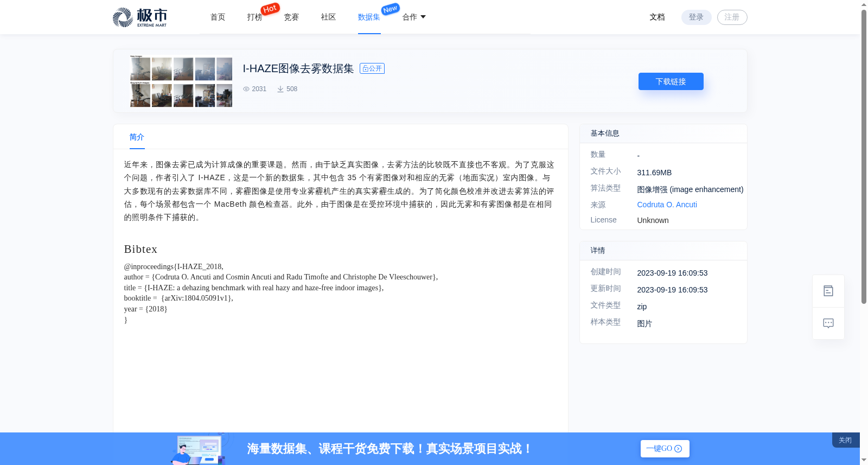Click the 一键GO banner button

pyautogui.click(x=665, y=449)
